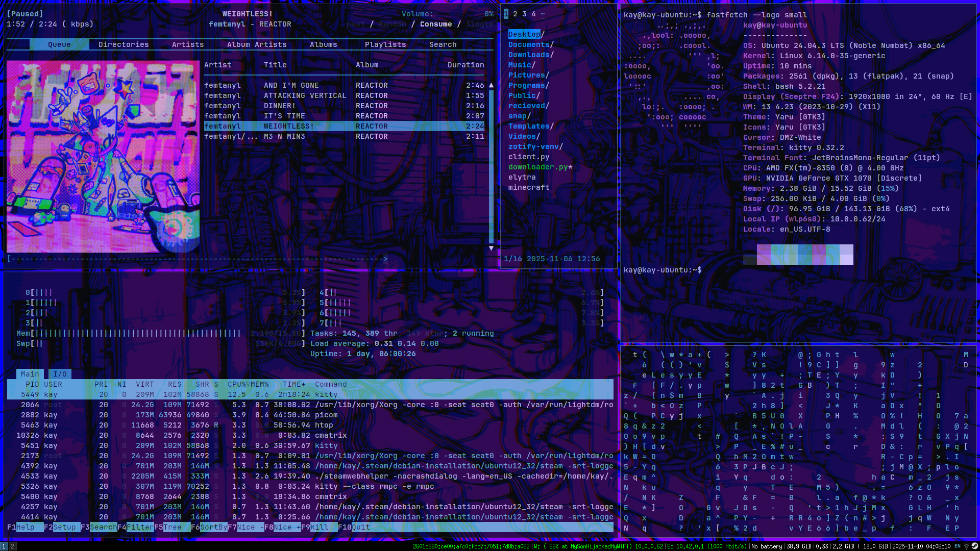Click i3 workspace 1 indicator

tap(4, 546)
